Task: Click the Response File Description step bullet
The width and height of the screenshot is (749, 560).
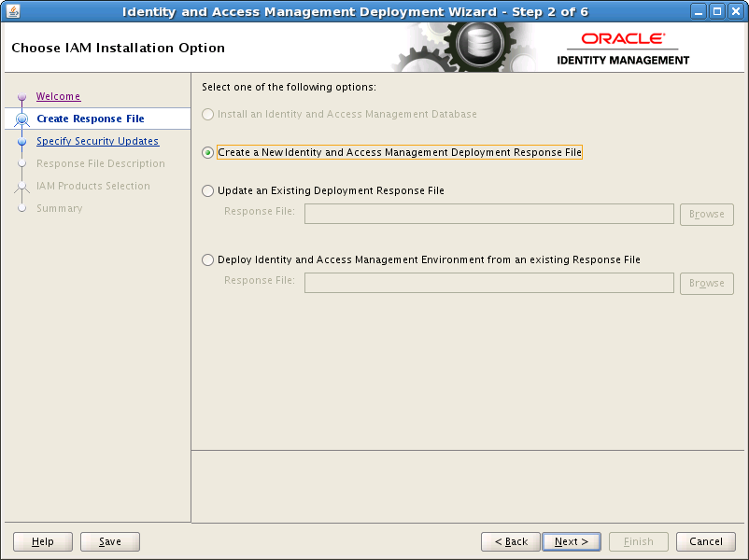Action: click(x=21, y=163)
